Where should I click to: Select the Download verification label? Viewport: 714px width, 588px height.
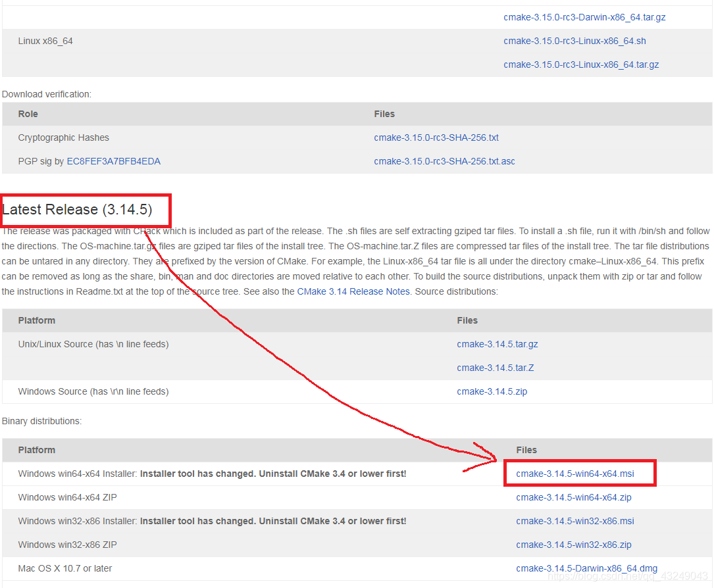(x=47, y=94)
